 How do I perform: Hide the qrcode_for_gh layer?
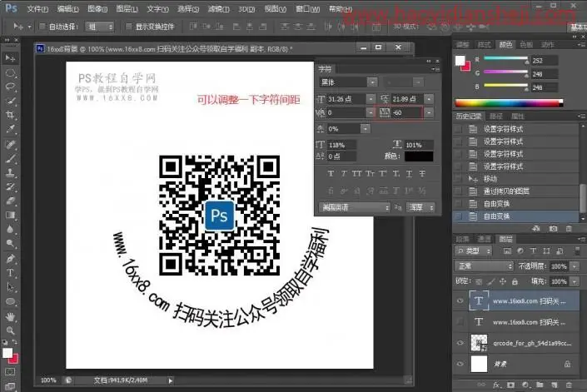[x=460, y=343]
